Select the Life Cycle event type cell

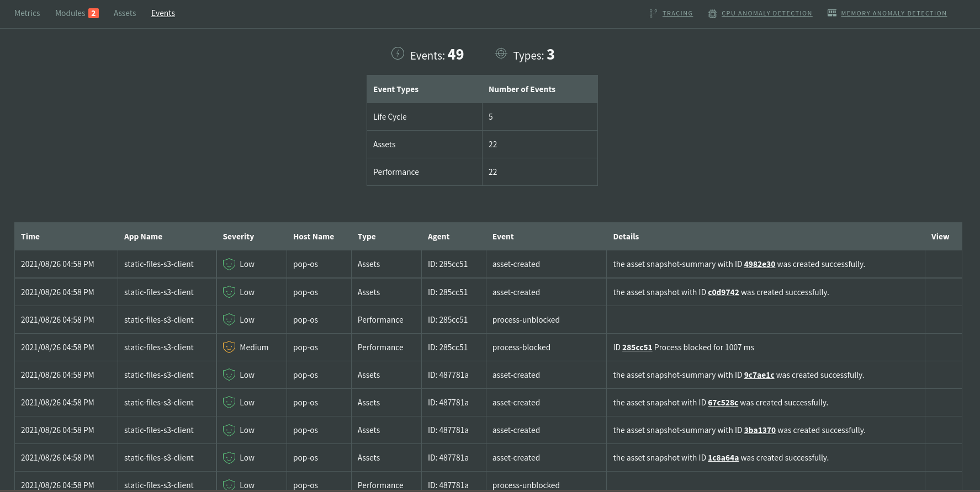click(425, 117)
